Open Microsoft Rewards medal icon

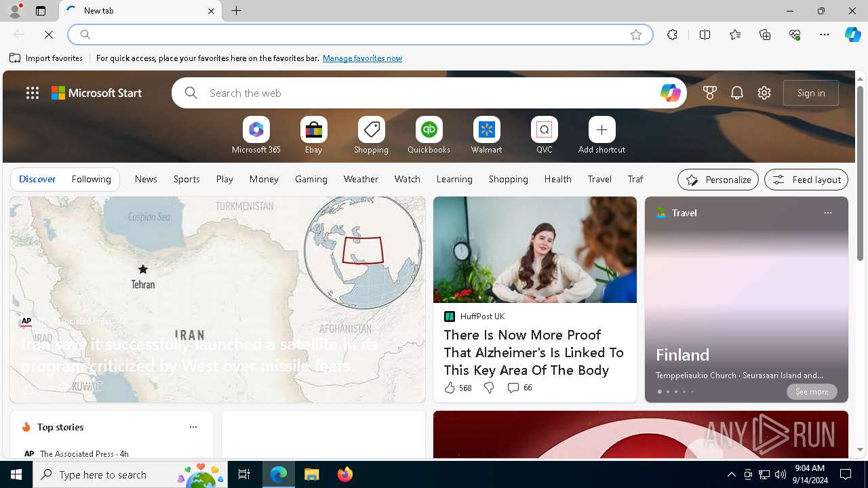pyautogui.click(x=710, y=93)
